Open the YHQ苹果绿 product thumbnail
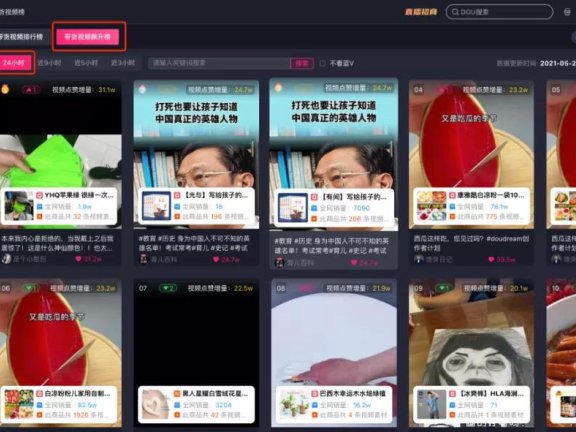576x432 pixels. [19, 206]
